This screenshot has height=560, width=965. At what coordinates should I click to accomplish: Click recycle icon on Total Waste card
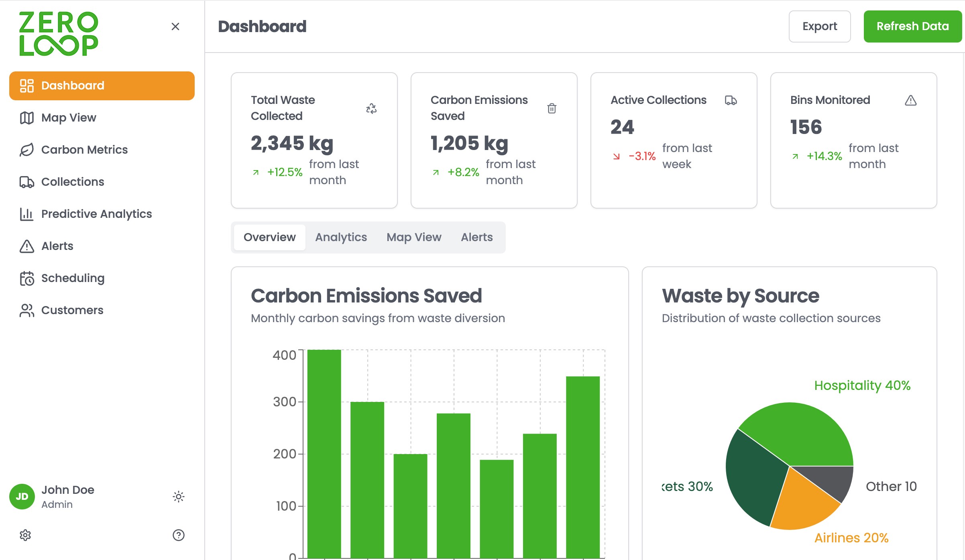pyautogui.click(x=371, y=108)
